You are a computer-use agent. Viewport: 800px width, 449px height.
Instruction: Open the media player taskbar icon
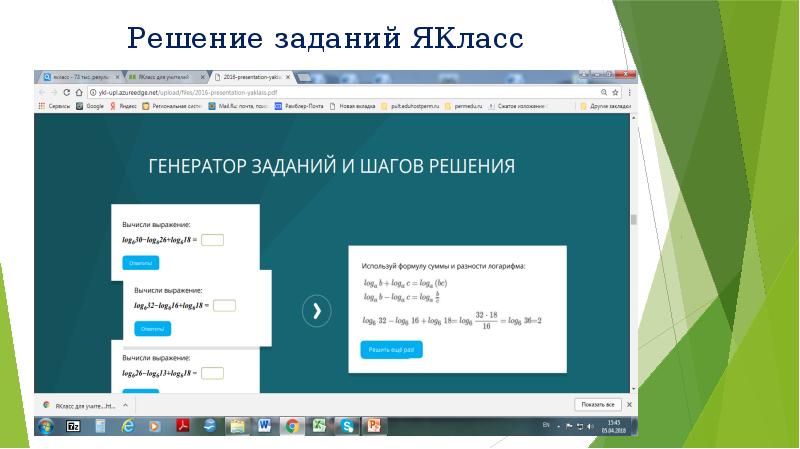pos(155,426)
